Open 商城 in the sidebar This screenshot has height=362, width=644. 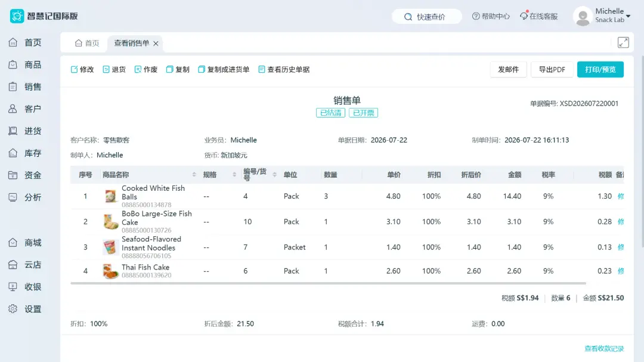pos(24,243)
